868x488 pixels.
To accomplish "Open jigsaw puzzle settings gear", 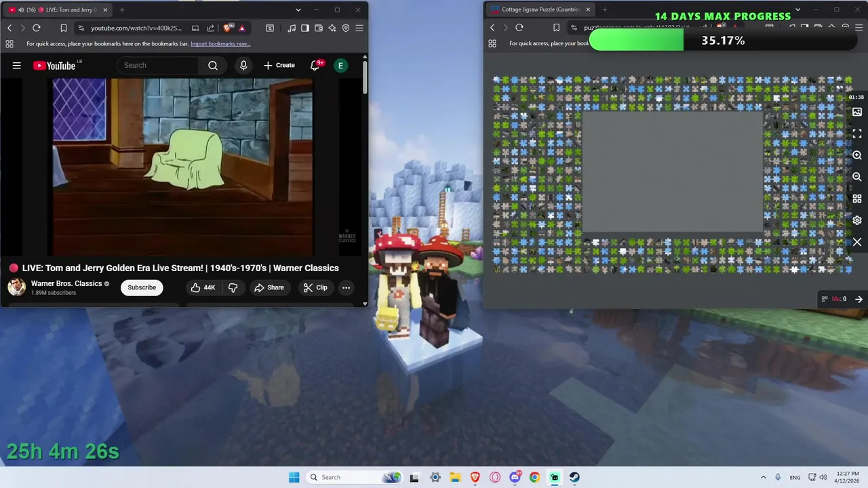I will (x=857, y=220).
